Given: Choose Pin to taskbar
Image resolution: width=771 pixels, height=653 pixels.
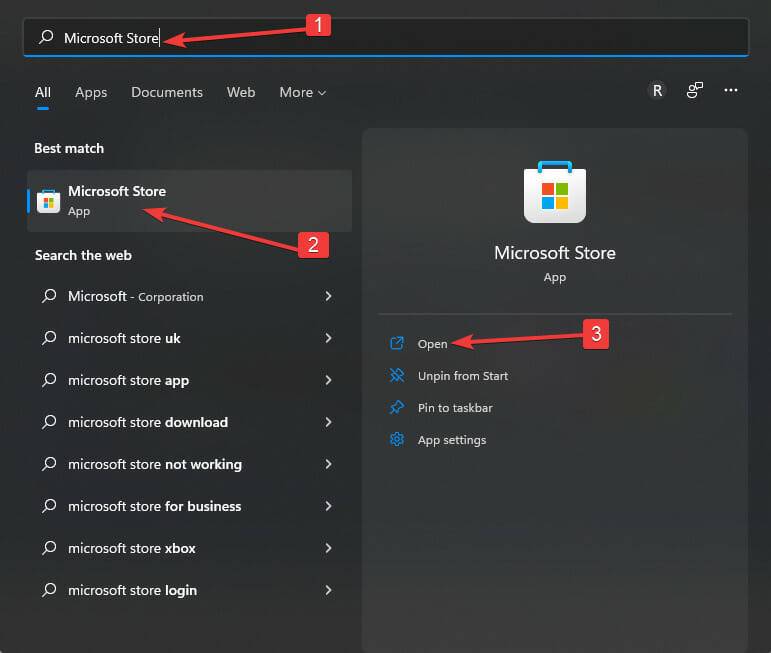Looking at the screenshot, I should point(455,408).
